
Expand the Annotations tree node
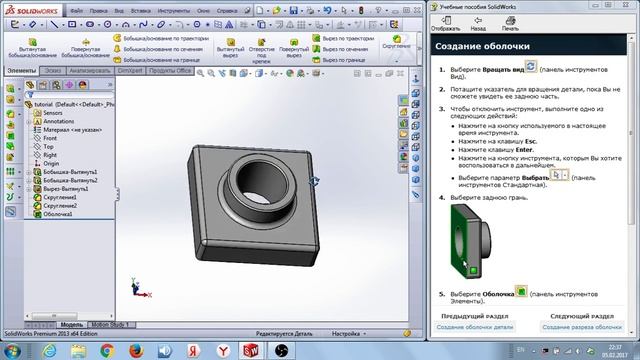coord(29,122)
